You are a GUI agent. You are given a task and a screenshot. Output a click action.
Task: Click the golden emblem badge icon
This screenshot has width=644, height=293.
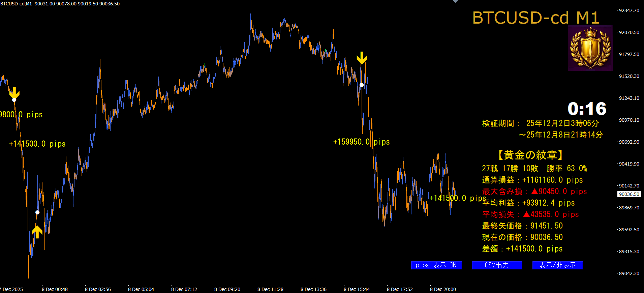pos(590,48)
